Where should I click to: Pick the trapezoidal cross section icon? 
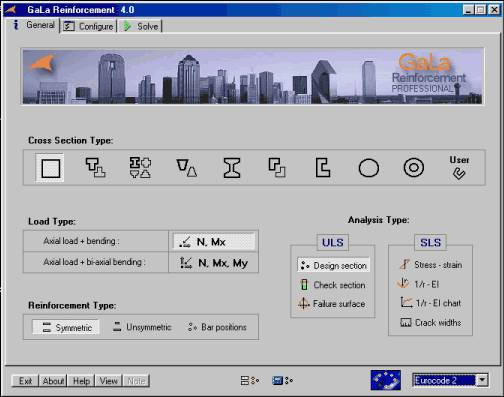tap(186, 168)
